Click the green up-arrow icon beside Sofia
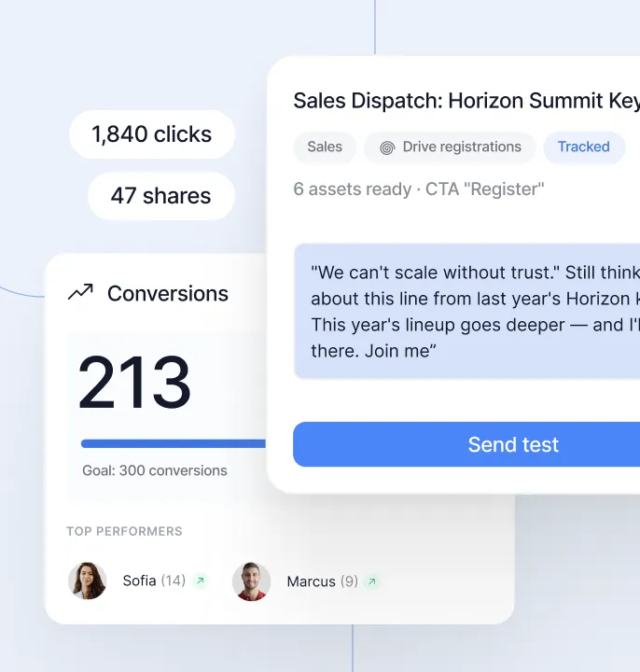This screenshot has height=672, width=640. click(x=200, y=581)
